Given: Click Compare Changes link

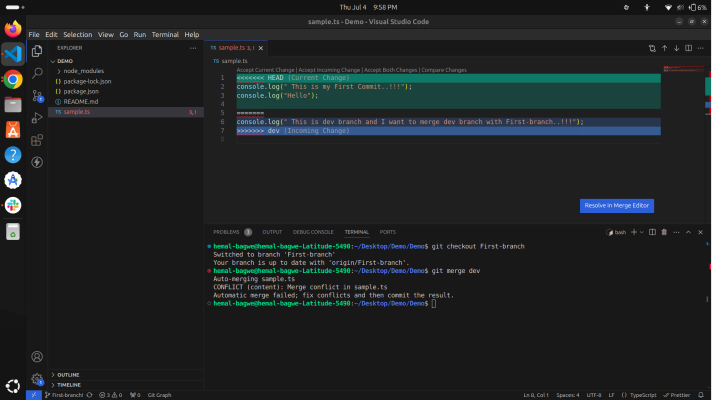Looking at the screenshot, I should [x=444, y=70].
